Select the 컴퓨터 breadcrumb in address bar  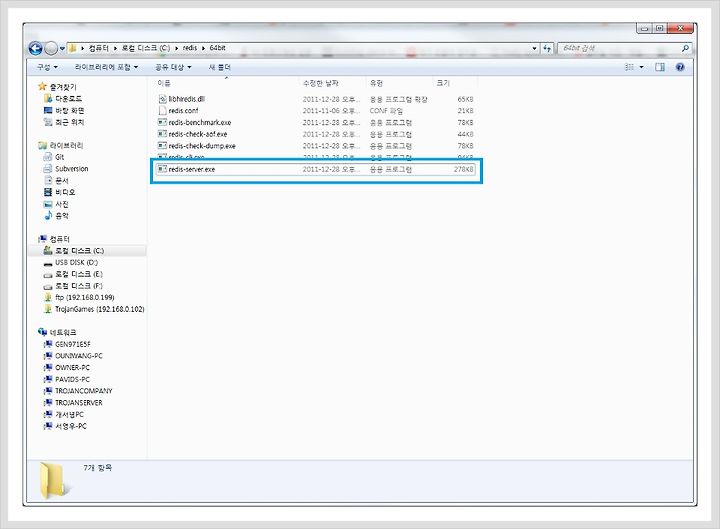(x=99, y=48)
